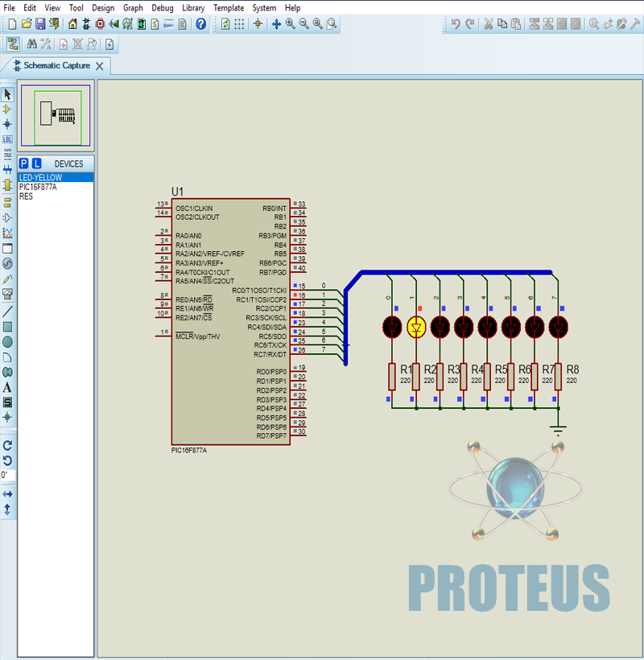
Task: Click the Undo arrow in the toolbar
Action: click(x=456, y=24)
